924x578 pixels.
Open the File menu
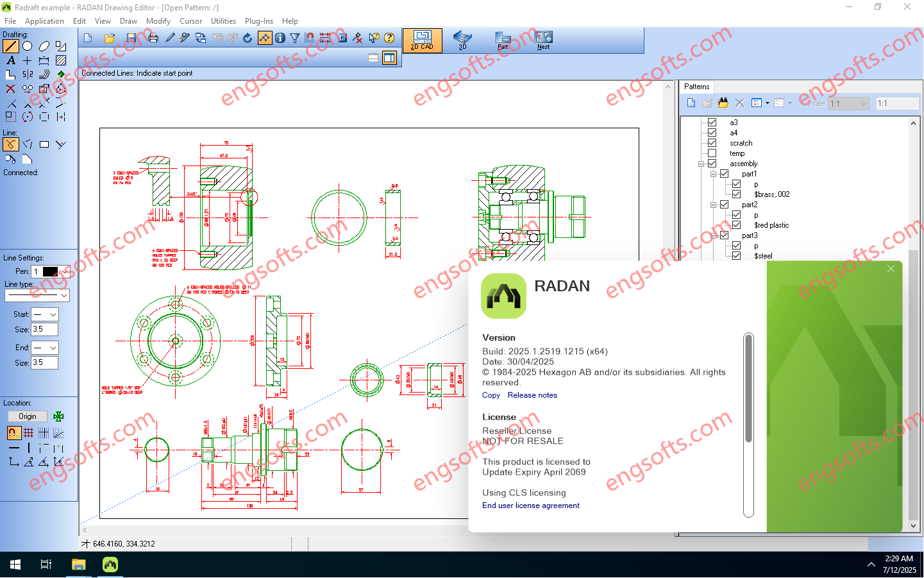tap(10, 21)
